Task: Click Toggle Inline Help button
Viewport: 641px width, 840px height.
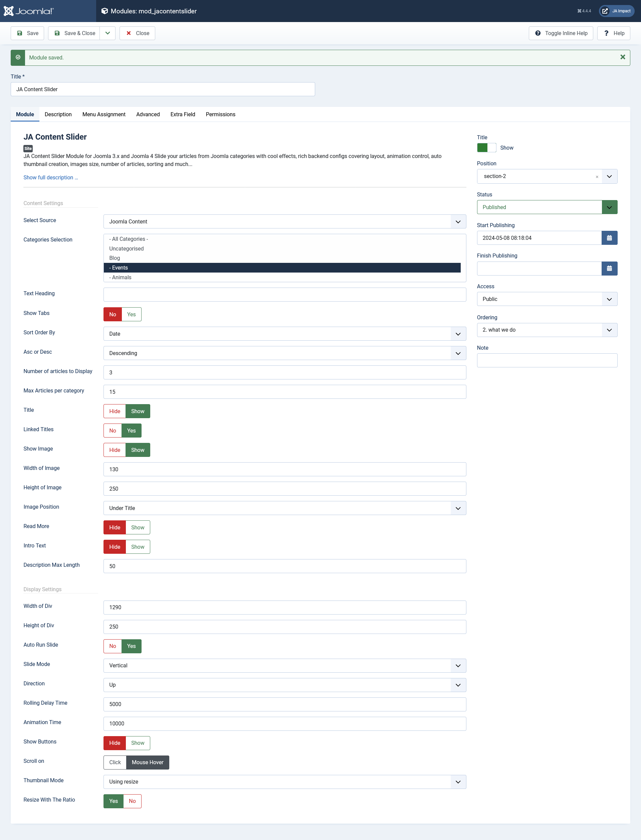Action: click(x=561, y=33)
